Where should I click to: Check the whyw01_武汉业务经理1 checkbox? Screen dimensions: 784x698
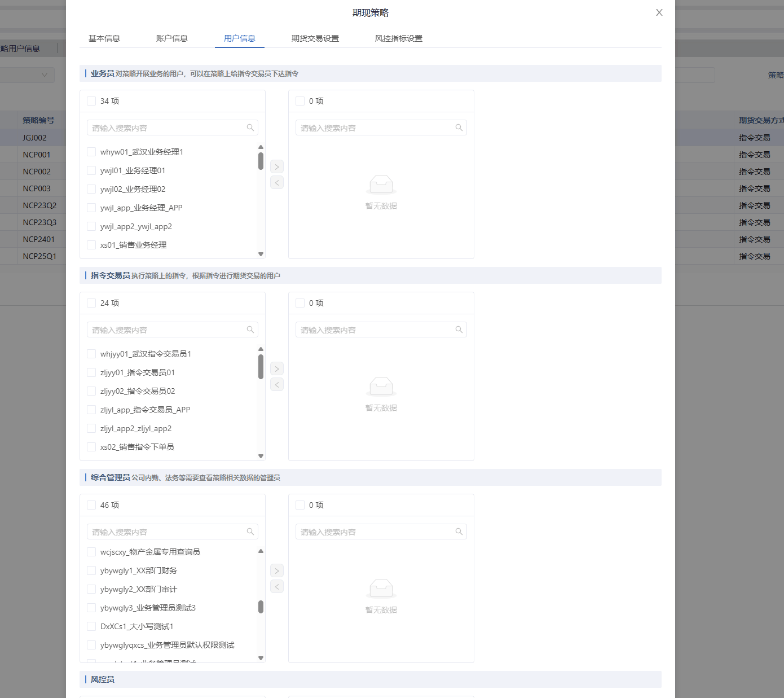[91, 152]
